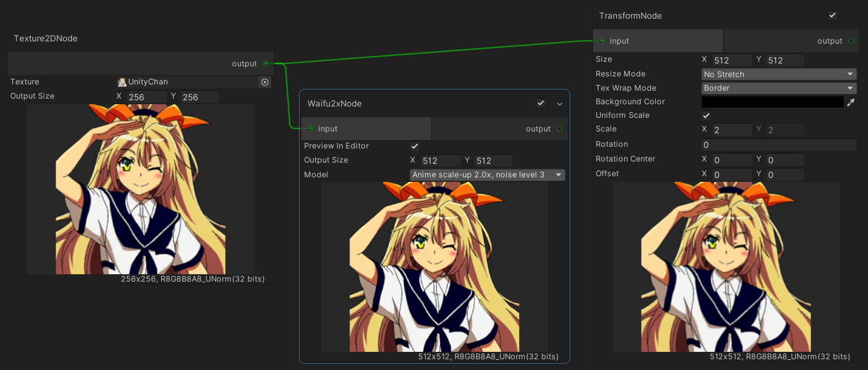Open the texture object picker for UnityChan

(x=265, y=82)
